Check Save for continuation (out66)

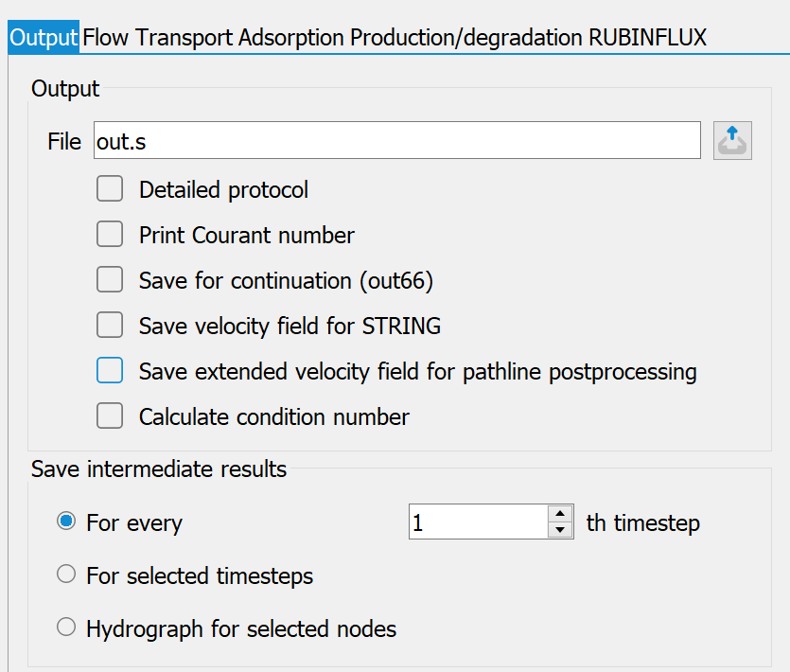click(x=110, y=279)
